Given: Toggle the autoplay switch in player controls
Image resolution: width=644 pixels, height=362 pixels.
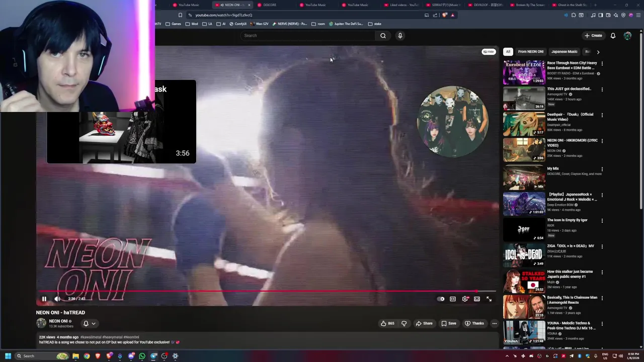Looking at the screenshot, I should coord(441,299).
